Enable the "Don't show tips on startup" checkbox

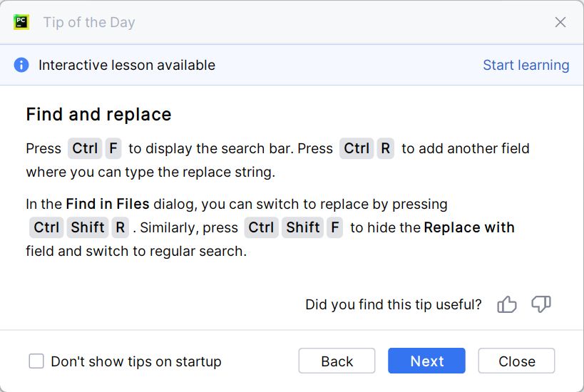(x=36, y=361)
